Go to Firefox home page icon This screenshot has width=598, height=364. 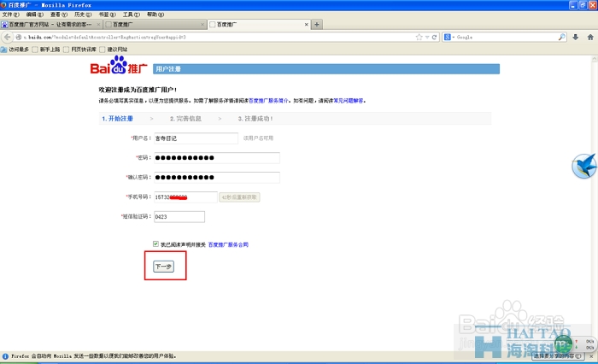click(589, 38)
